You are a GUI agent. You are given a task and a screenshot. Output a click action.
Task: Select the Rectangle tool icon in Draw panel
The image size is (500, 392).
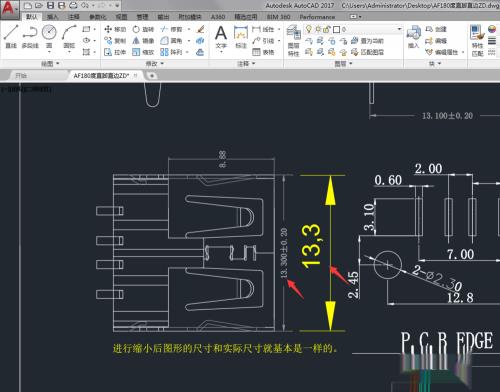[x=86, y=29]
